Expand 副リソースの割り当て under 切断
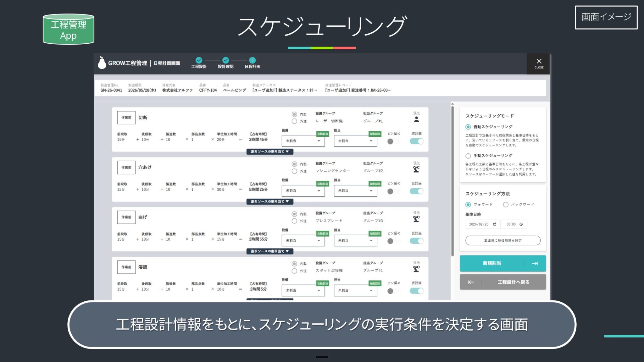 270,152
